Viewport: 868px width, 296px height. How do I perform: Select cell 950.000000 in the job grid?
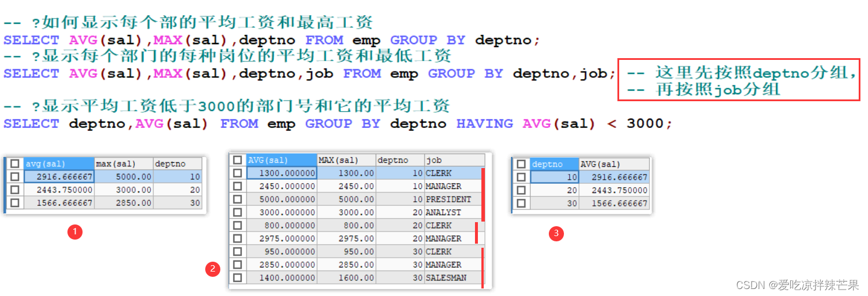[281, 252]
